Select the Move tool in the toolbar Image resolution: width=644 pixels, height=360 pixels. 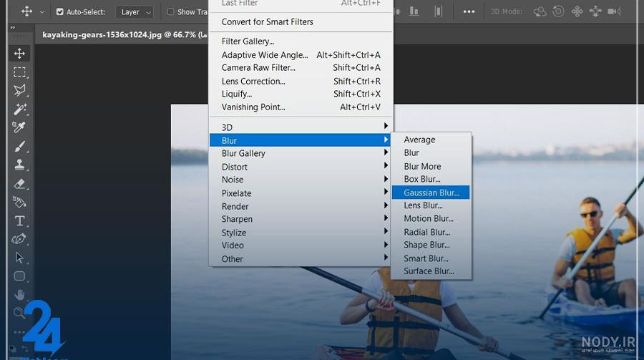tap(19, 54)
